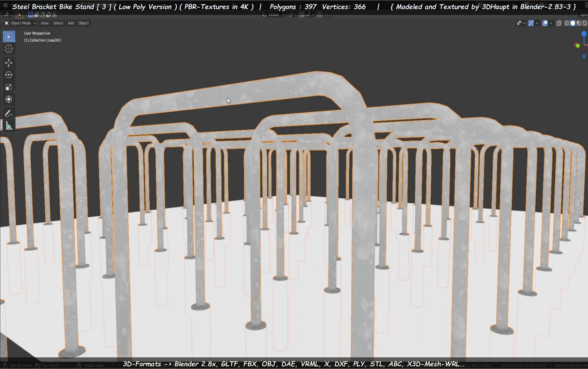Screen dimensions: 588x369
Task: Set selection mode to Intersect
Action: (54, 15)
